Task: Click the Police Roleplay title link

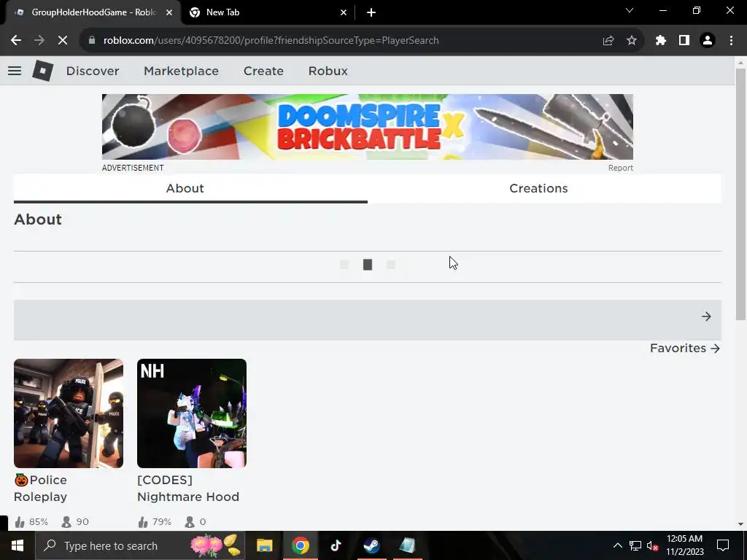Action: point(41,488)
